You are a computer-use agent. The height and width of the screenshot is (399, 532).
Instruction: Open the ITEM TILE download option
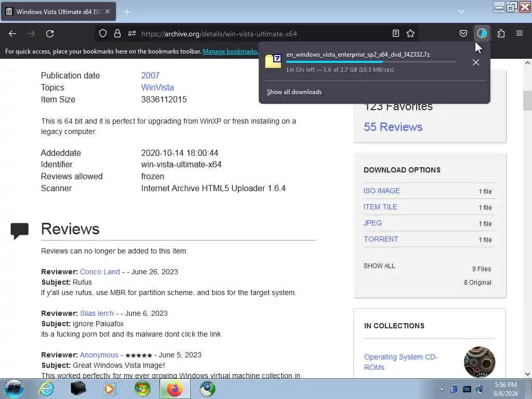tap(380, 207)
